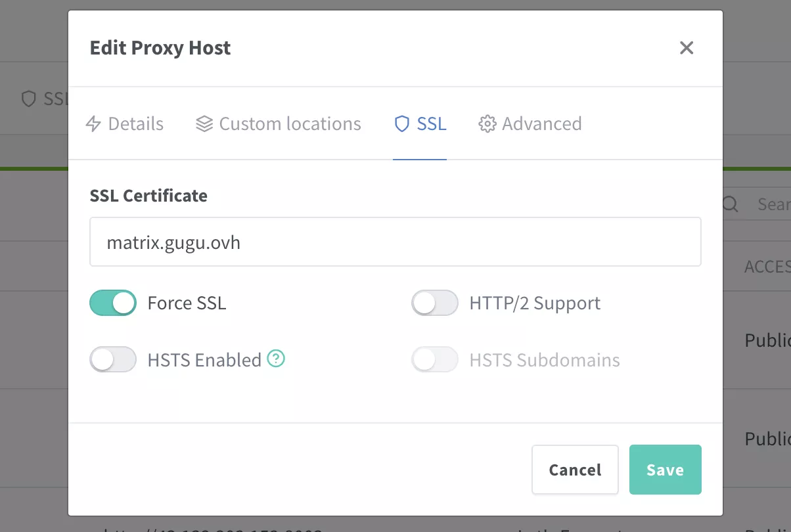Disable the Force SSL toggle

[113, 303]
